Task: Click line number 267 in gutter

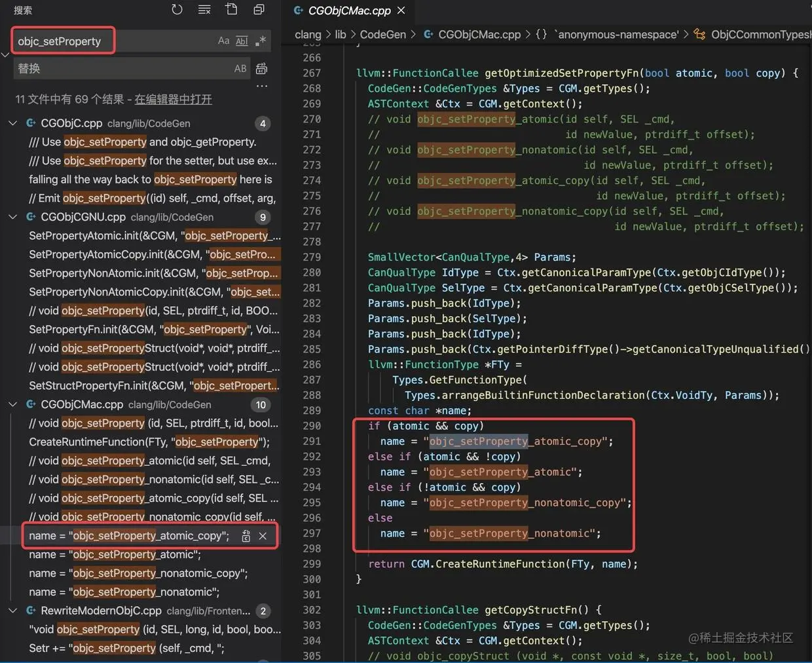Action: click(312, 73)
